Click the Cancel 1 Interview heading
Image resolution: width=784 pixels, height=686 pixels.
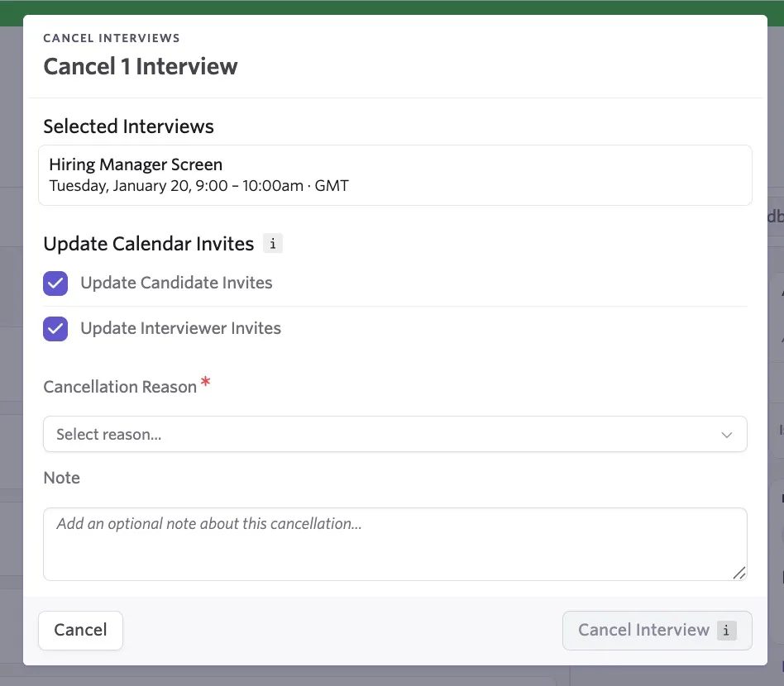click(x=141, y=66)
